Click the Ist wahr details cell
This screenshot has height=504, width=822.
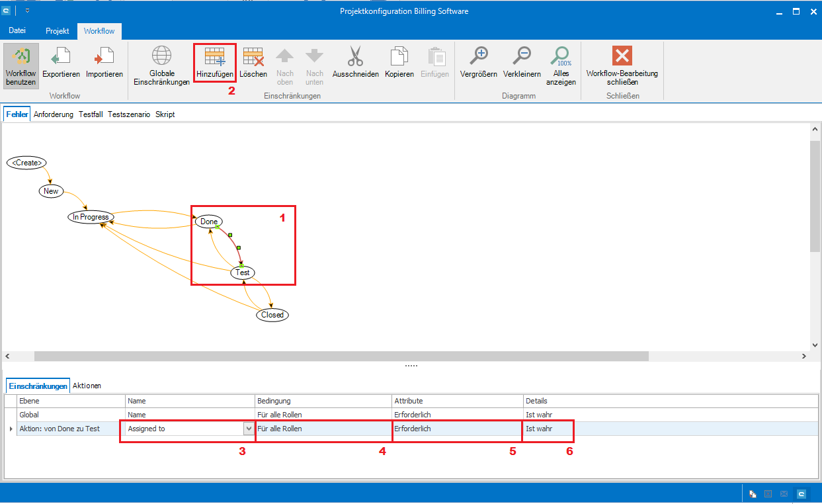pos(548,429)
